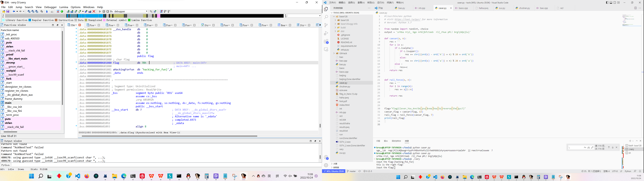This screenshot has width=644, height=181.
Task: Open the IDA Lumina menu
Action: [64, 7]
